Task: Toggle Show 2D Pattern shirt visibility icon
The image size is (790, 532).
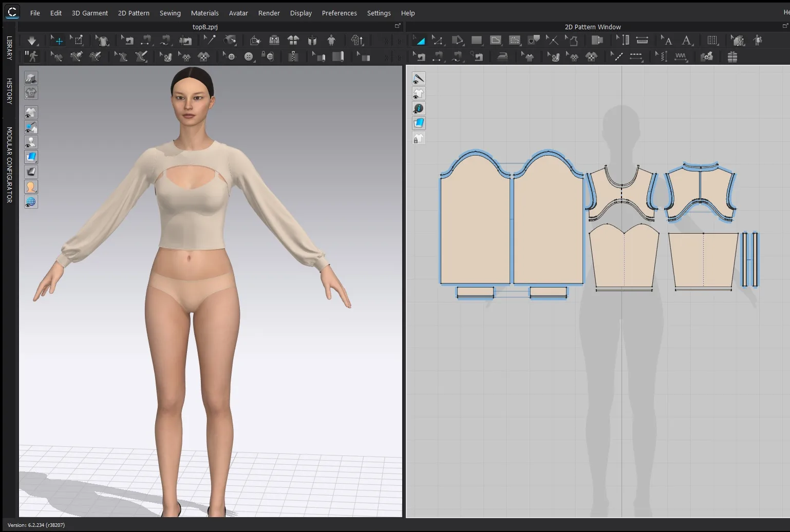Action: tap(419, 93)
